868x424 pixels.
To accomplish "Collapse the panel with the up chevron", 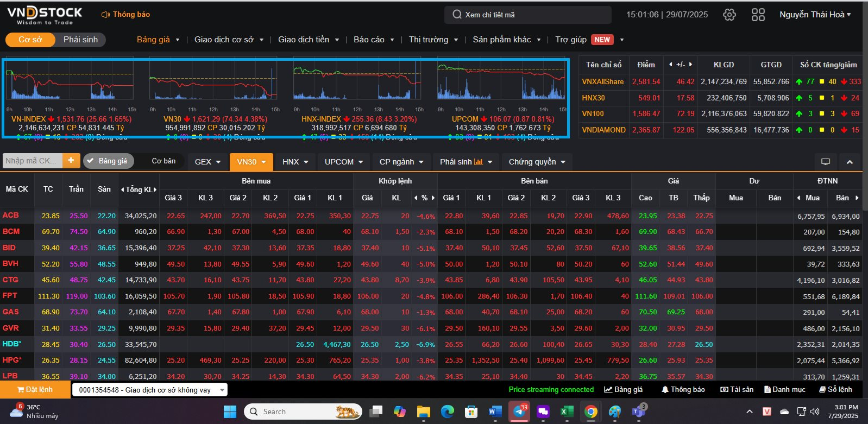I will 850,162.
